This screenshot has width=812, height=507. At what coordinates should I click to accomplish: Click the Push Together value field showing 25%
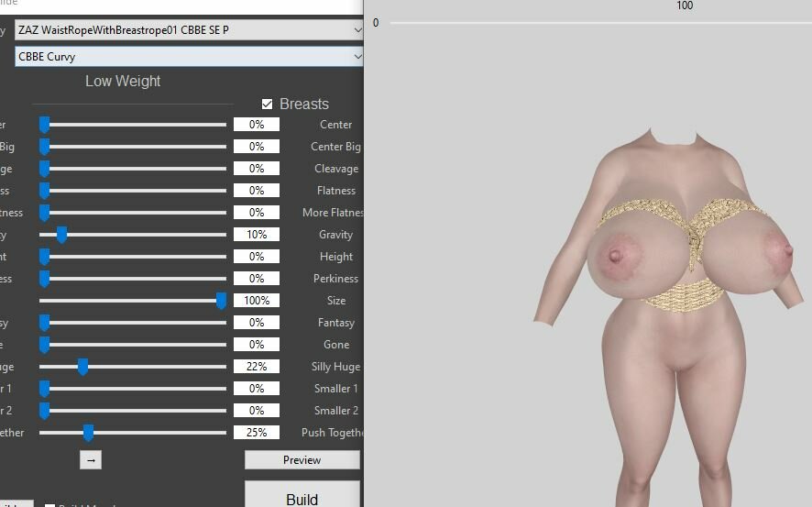[x=257, y=433]
